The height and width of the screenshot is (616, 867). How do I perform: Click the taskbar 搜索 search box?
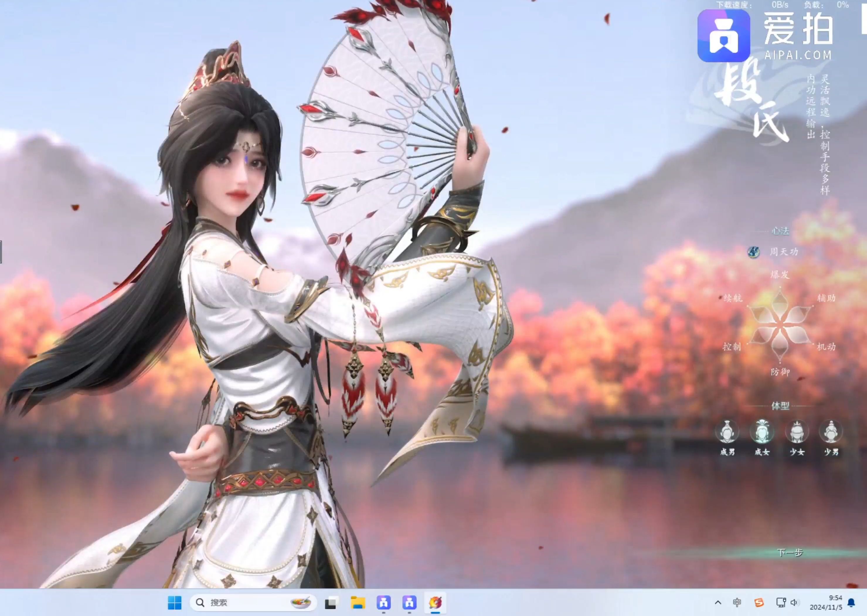[253, 602]
